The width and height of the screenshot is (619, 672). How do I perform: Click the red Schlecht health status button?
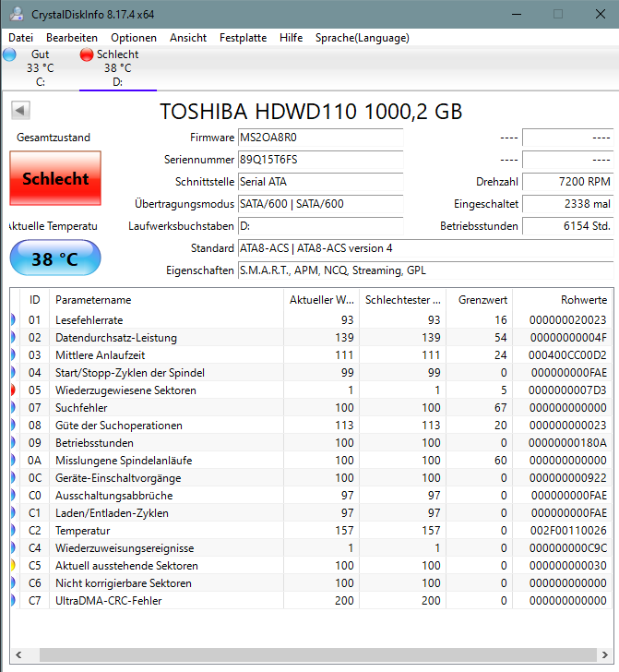click(55, 178)
